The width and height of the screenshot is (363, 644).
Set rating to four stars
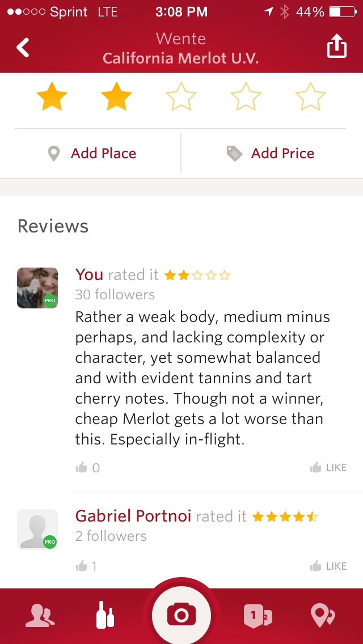pyautogui.click(x=246, y=97)
